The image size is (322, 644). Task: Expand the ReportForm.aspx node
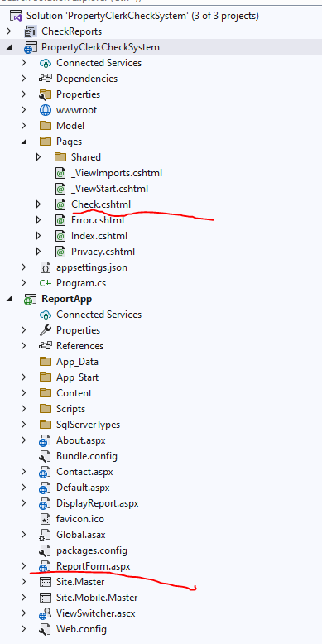(x=24, y=566)
